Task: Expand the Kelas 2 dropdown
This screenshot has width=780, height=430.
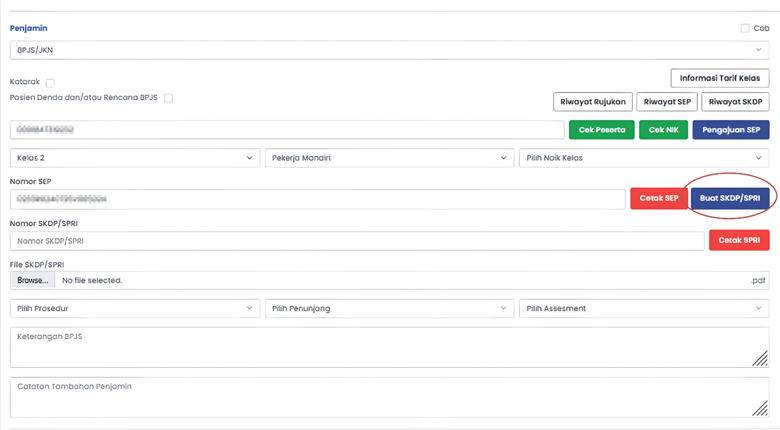Action: pyautogui.click(x=135, y=158)
